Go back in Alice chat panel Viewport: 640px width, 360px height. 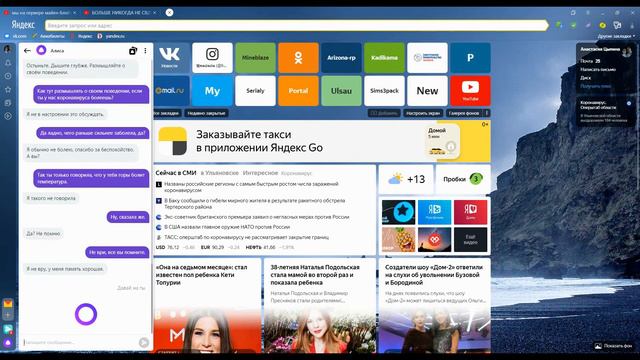tap(27, 51)
